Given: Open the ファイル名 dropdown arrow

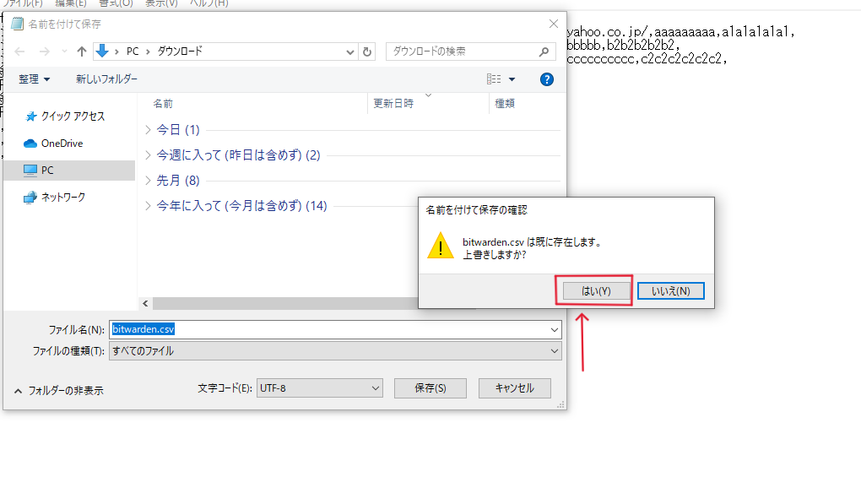Looking at the screenshot, I should [x=555, y=329].
